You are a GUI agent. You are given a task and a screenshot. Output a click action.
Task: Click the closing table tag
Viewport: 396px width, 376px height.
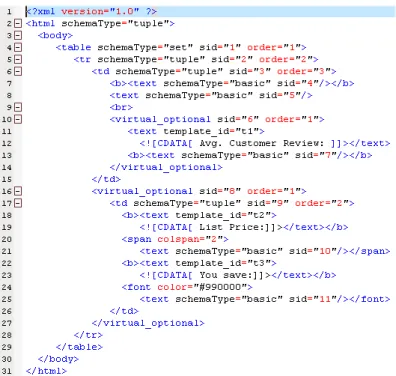[x=79, y=347]
